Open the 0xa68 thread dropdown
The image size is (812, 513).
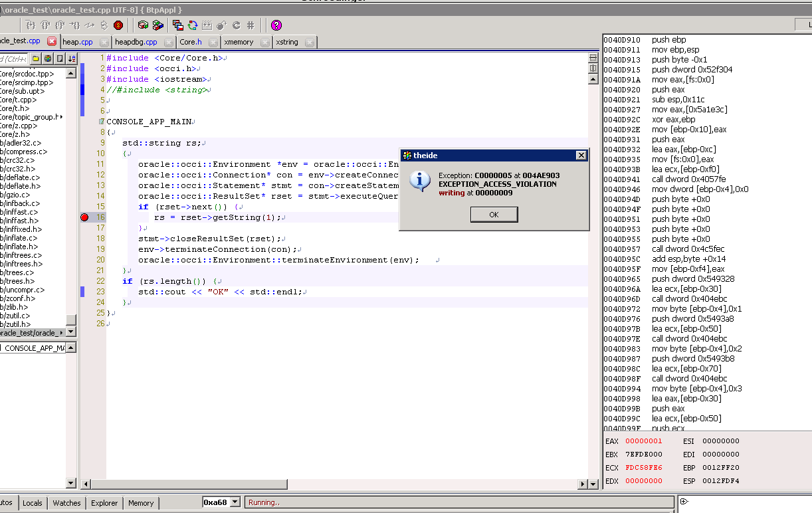(x=235, y=502)
